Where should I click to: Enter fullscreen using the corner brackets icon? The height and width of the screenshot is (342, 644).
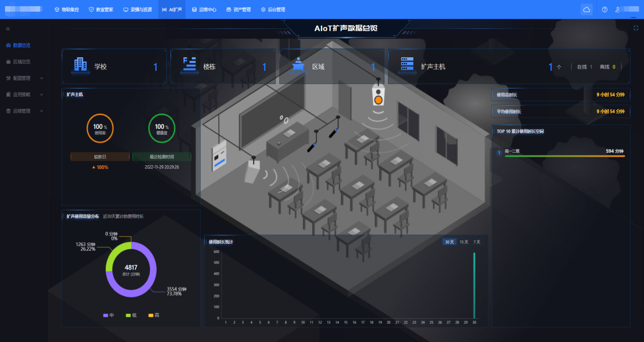click(636, 28)
